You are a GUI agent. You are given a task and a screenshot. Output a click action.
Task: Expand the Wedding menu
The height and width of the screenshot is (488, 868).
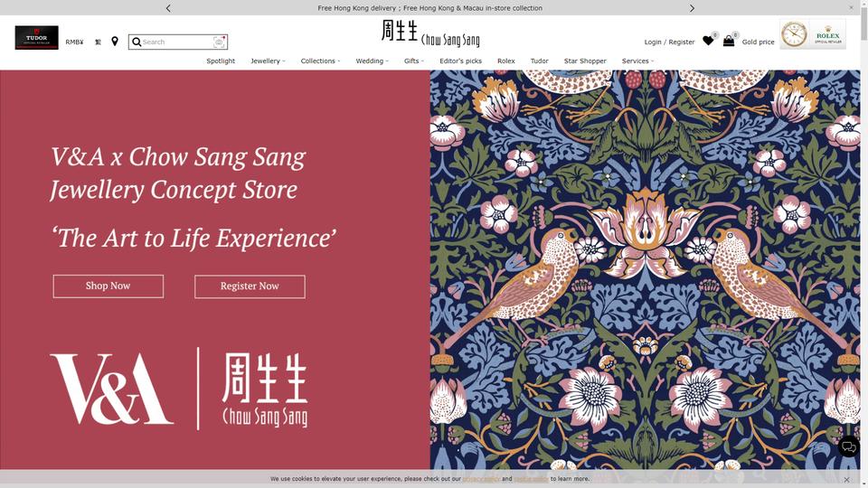point(372,61)
